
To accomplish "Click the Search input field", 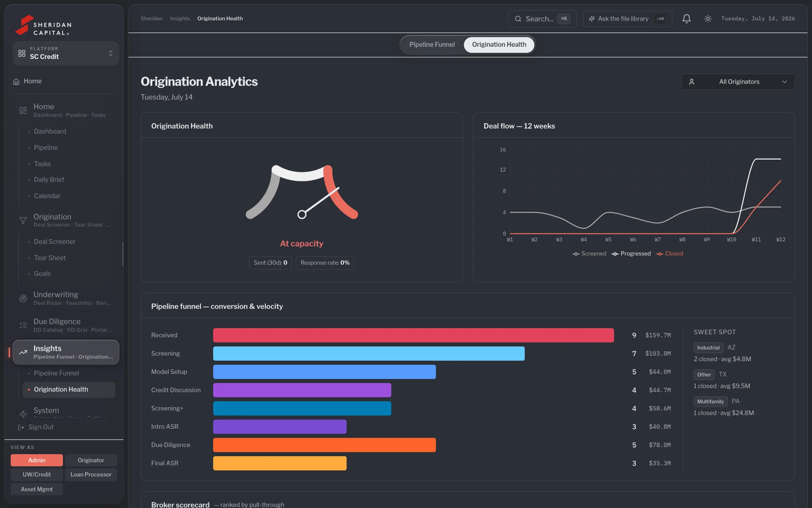I will 542,19.
